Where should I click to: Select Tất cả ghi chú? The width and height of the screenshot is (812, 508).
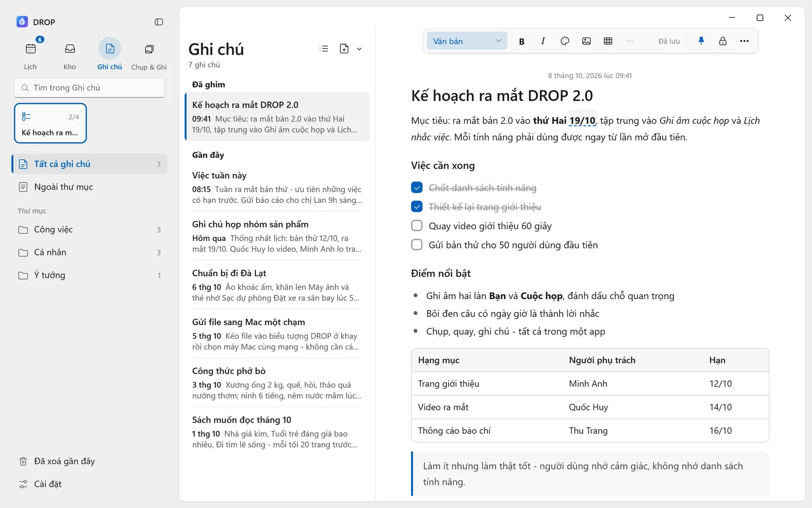pos(89,164)
